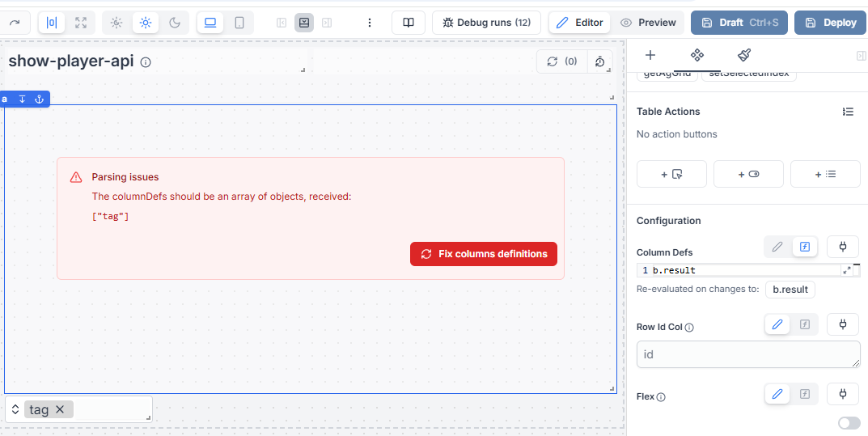Click the Row Id Col connect plug icon
868x436 pixels.
843,325
